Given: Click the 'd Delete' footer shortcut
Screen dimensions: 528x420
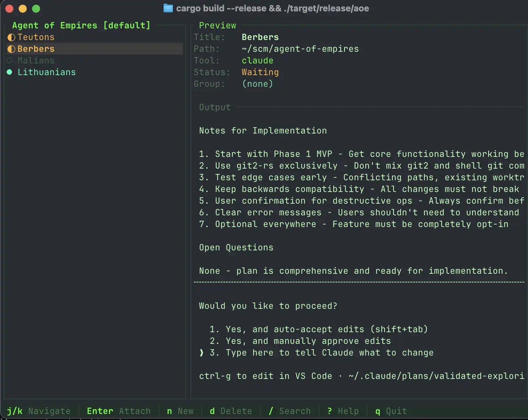Looking at the screenshot, I should coord(231,411).
